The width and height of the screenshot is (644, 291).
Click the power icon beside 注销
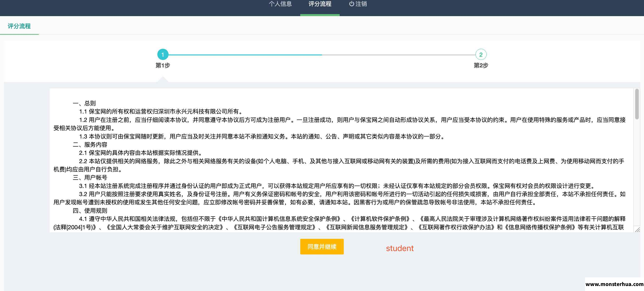[x=351, y=4]
